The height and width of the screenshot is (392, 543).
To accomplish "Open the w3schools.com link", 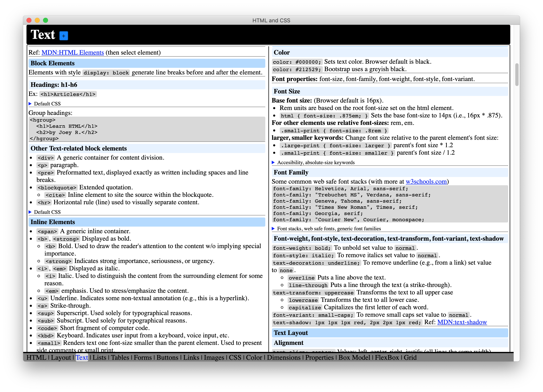I will [x=426, y=182].
